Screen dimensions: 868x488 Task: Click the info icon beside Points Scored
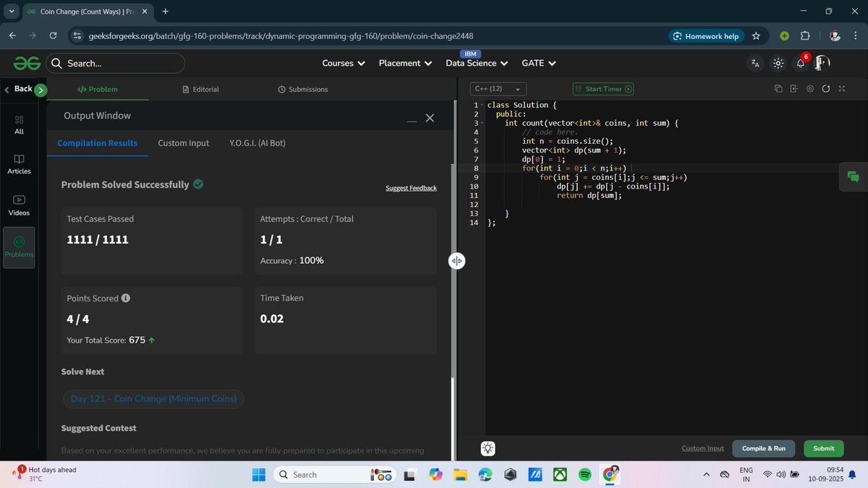point(126,298)
